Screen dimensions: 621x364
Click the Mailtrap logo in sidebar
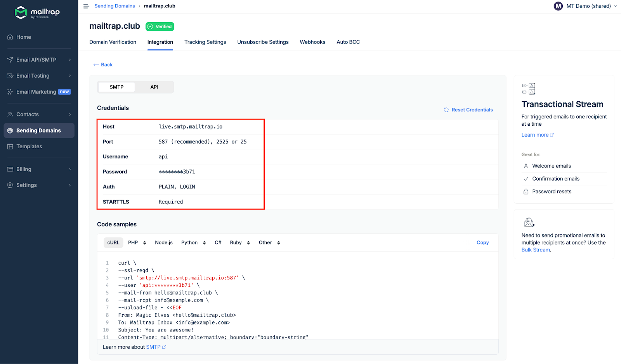(x=37, y=12)
